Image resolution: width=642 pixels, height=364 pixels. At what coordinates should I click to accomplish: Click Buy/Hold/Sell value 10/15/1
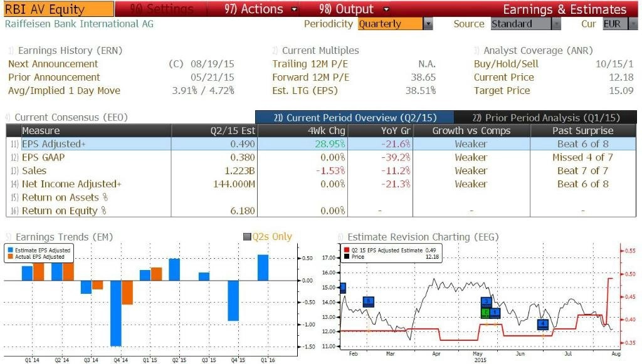(x=614, y=64)
